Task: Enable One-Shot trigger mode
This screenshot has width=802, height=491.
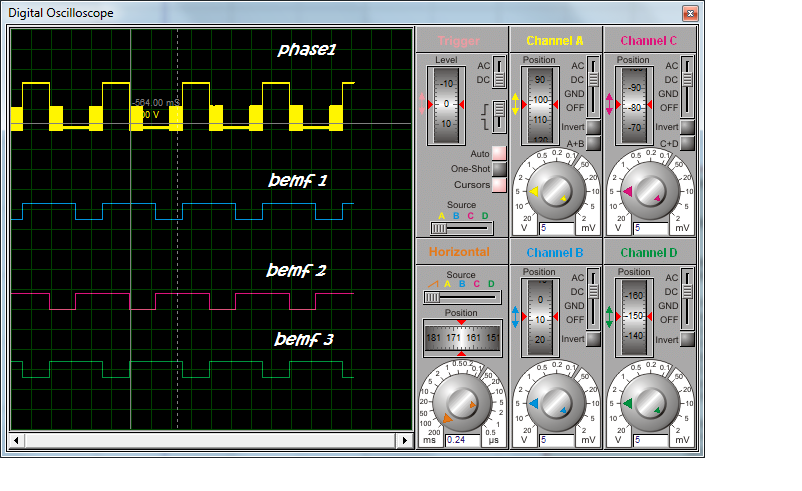Action: pyautogui.click(x=499, y=169)
